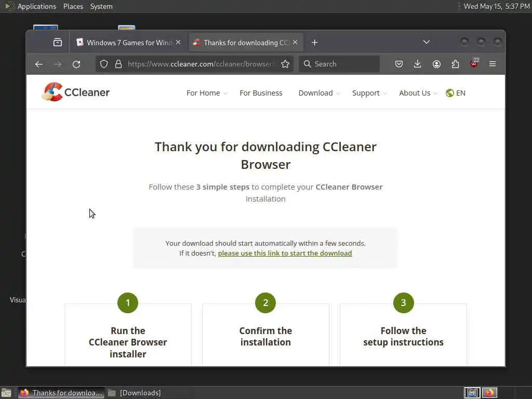Select first workspace switcher thumbnail
532x399 pixels.
point(472,393)
